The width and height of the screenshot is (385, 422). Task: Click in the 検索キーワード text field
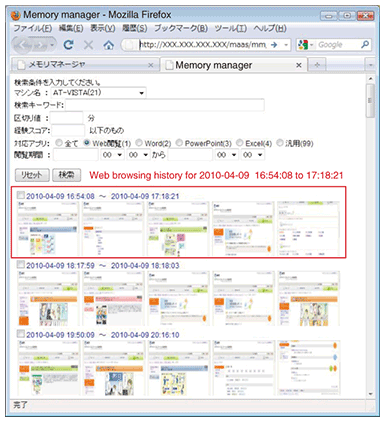click(165, 105)
